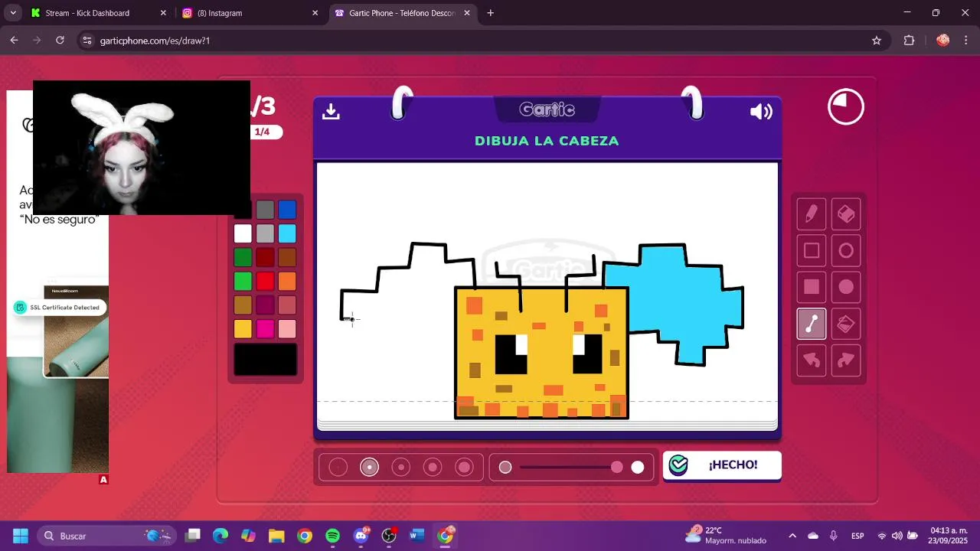
Task: Select the empty rectangle tool
Action: click(x=812, y=251)
